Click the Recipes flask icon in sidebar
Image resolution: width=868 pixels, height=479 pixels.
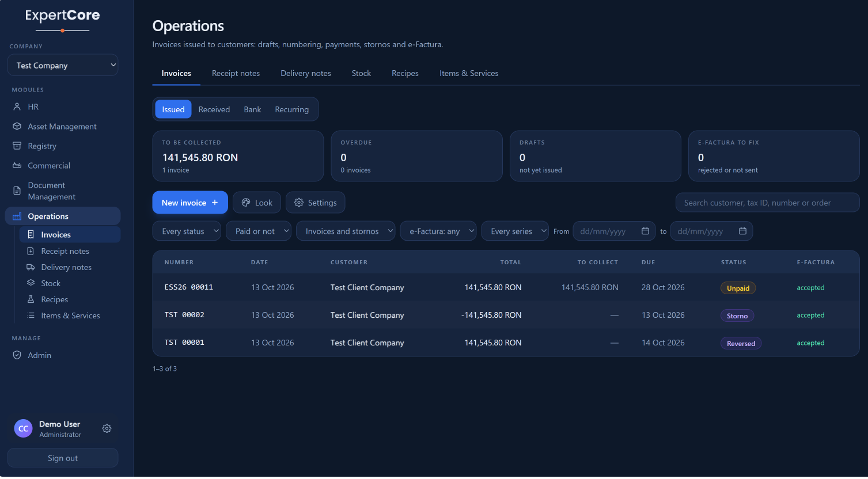tap(31, 299)
